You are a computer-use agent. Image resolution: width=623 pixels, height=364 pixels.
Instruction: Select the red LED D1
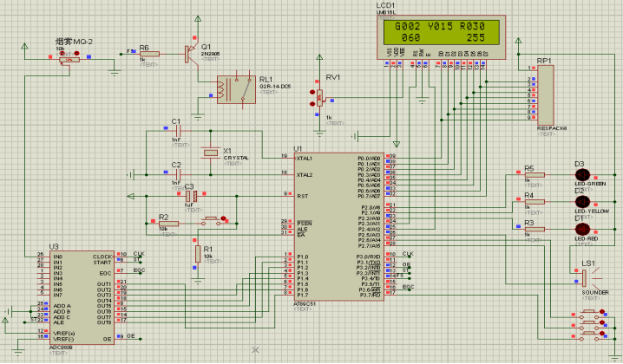[583, 229]
